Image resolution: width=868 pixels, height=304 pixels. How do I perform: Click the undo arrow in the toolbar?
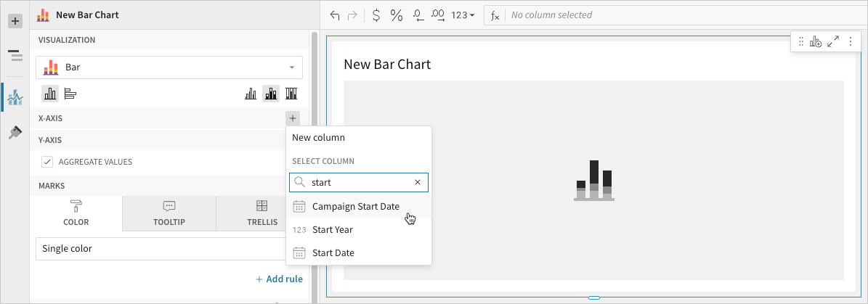tap(335, 15)
